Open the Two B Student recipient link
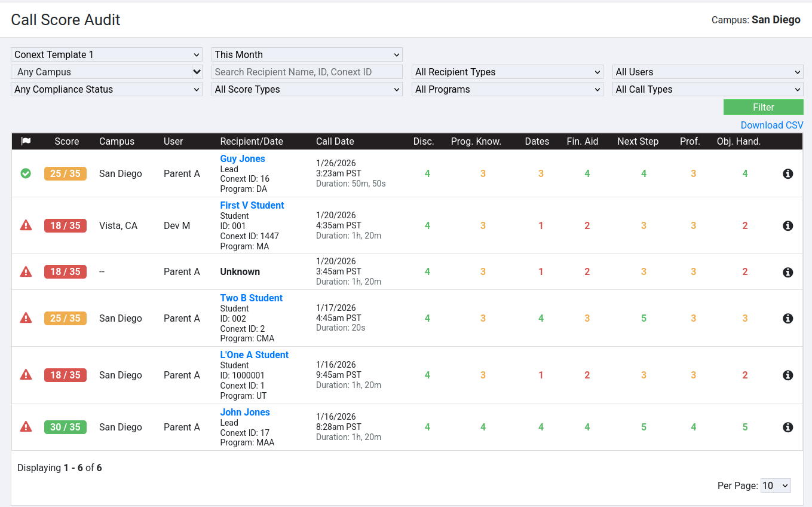The width and height of the screenshot is (812, 507). point(251,298)
